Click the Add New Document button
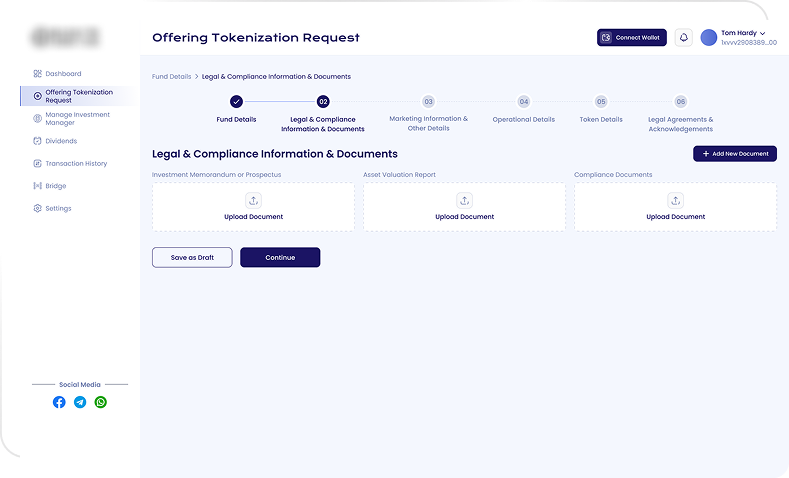This screenshot has width=789, height=478. [x=734, y=154]
